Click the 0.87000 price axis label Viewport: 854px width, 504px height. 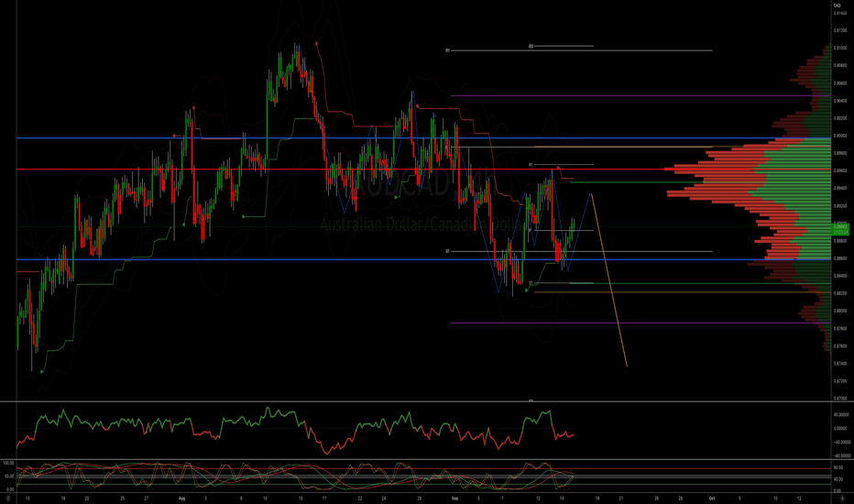[841, 399]
